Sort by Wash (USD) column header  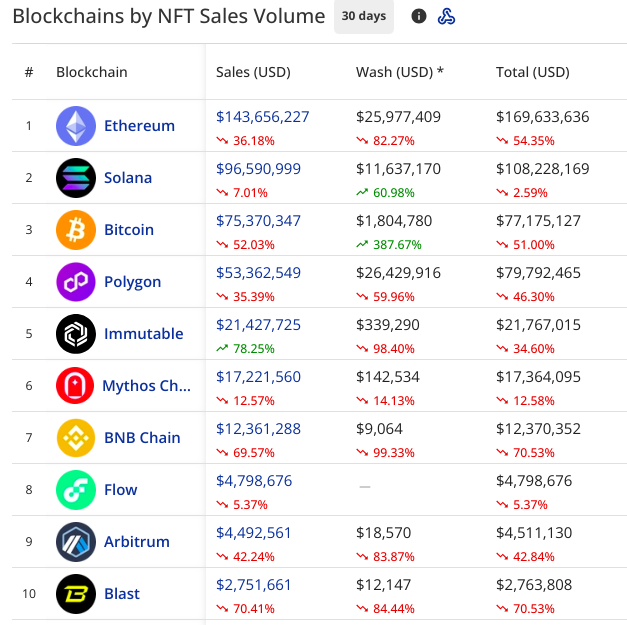(x=399, y=72)
